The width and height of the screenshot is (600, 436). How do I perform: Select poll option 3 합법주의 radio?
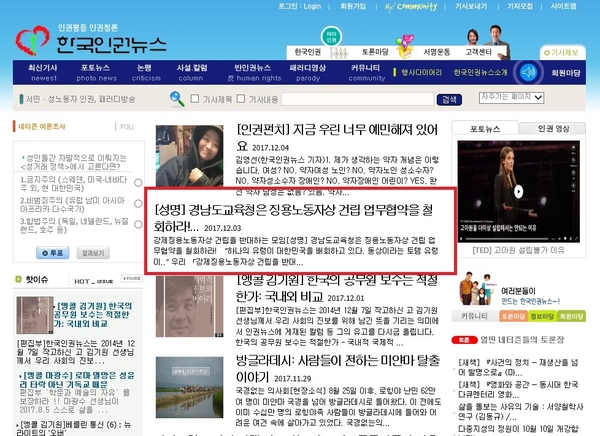pos(139,224)
